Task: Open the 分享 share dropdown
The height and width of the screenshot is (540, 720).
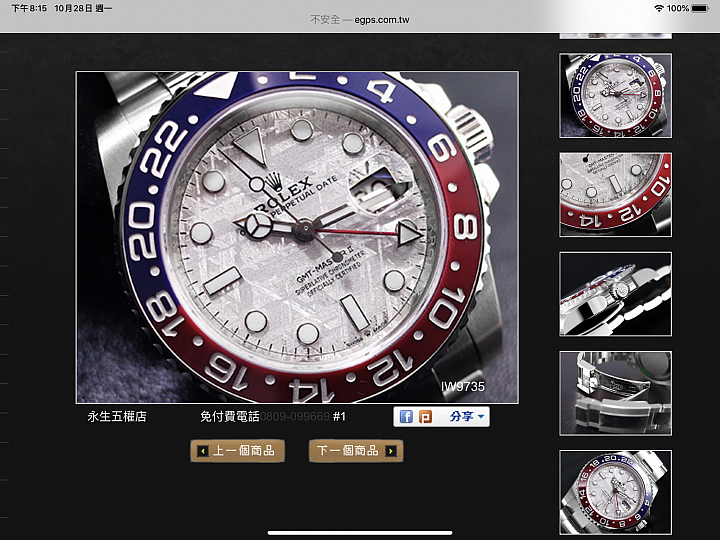Action: (x=467, y=416)
